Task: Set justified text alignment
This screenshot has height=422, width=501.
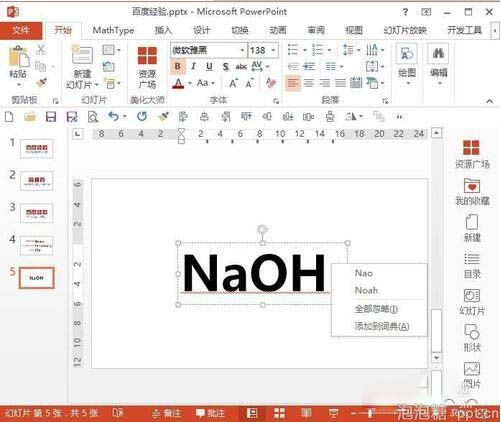Action: pyautogui.click(x=340, y=83)
